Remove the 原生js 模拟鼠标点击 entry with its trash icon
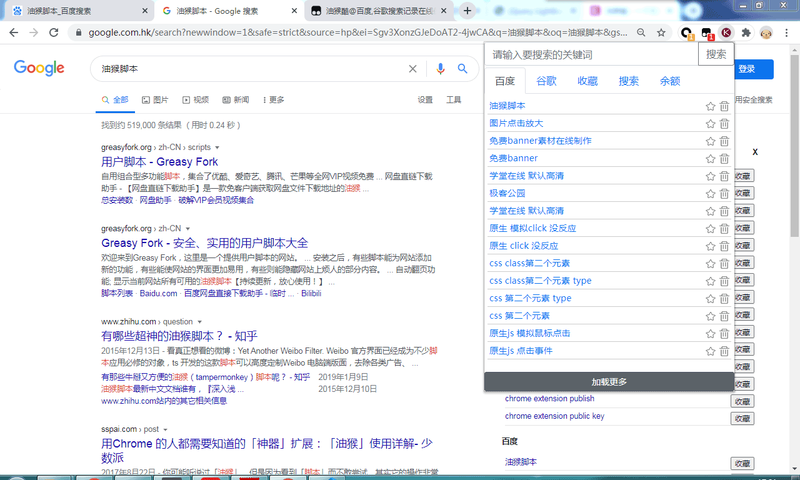 point(724,334)
